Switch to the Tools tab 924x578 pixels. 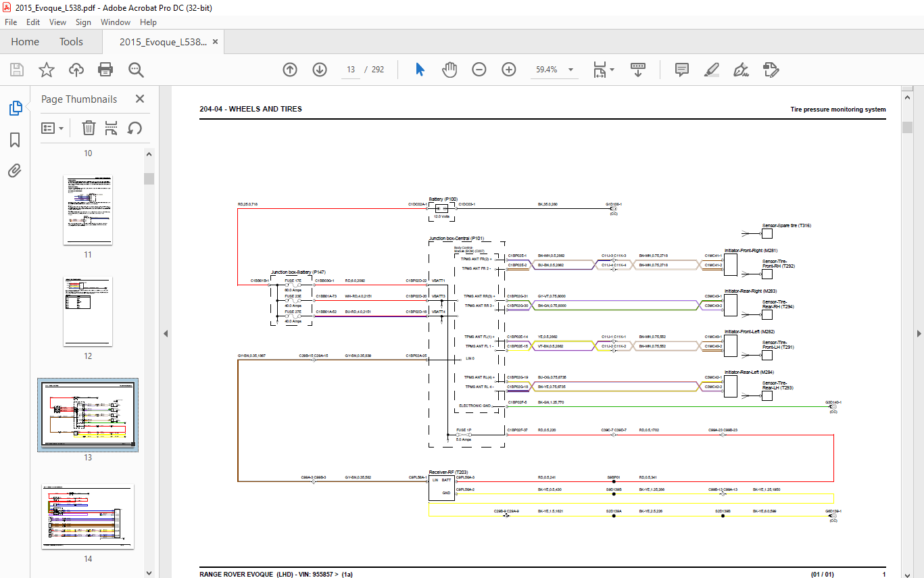[71, 42]
